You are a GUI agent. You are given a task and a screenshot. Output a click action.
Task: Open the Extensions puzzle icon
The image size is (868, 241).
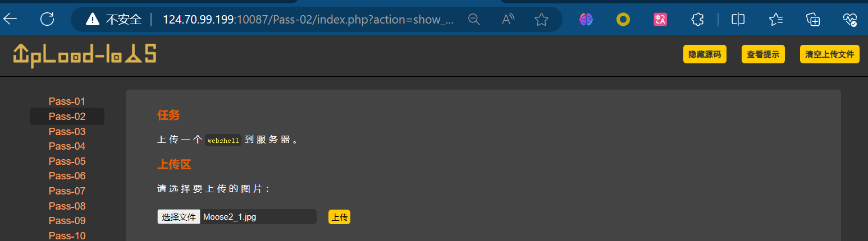tap(697, 20)
